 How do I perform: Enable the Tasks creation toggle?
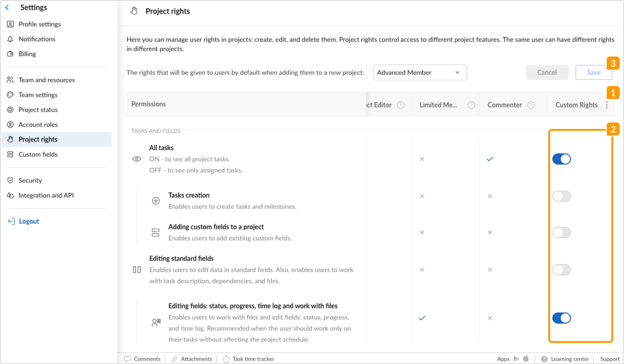point(561,196)
